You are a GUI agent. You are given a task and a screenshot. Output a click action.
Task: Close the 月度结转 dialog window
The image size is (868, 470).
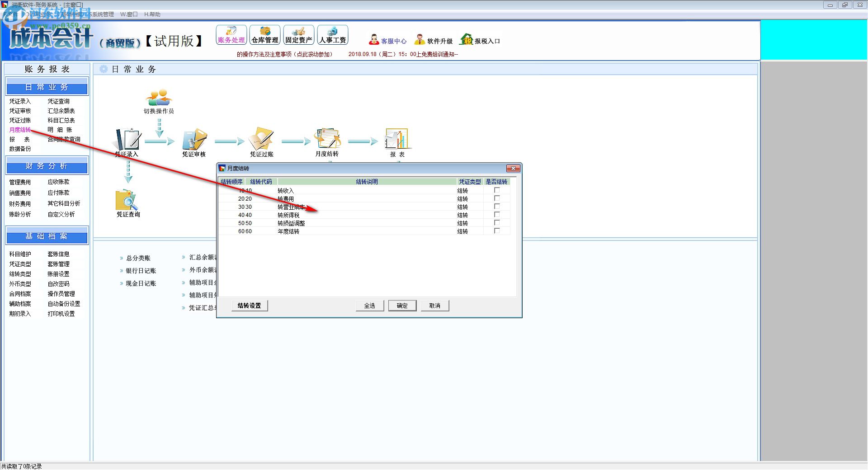pyautogui.click(x=513, y=168)
